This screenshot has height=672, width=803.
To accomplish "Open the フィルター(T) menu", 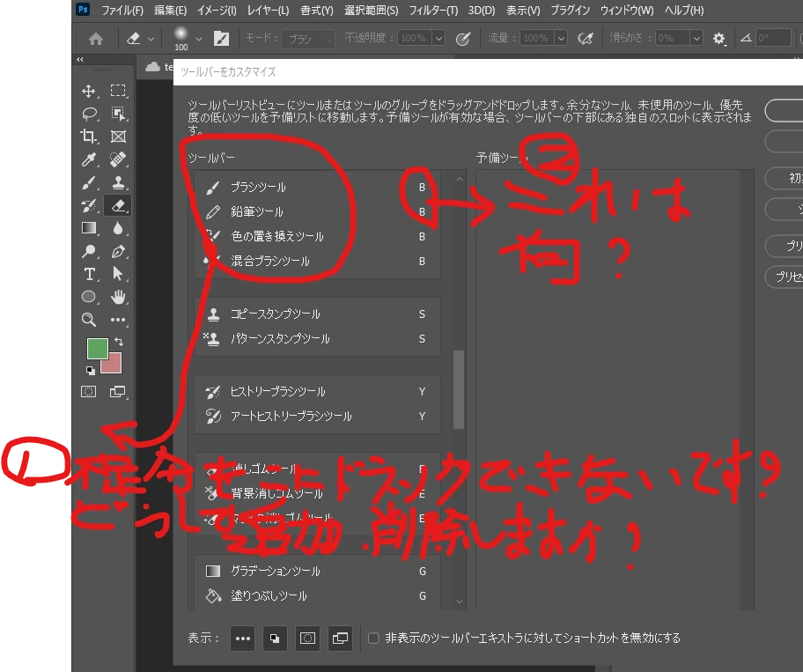I will 433,11.
